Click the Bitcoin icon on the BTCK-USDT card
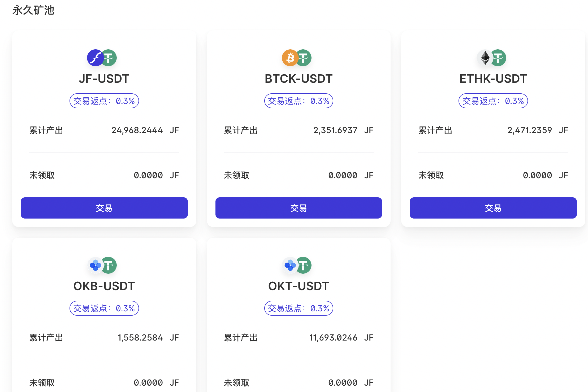The width and height of the screenshot is (588, 392). (290, 58)
